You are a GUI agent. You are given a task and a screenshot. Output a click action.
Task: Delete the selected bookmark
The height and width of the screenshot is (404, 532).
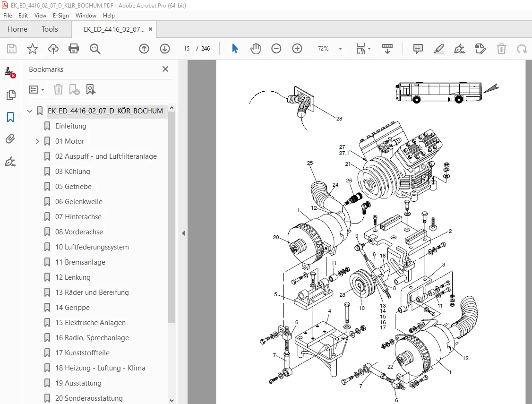point(59,90)
